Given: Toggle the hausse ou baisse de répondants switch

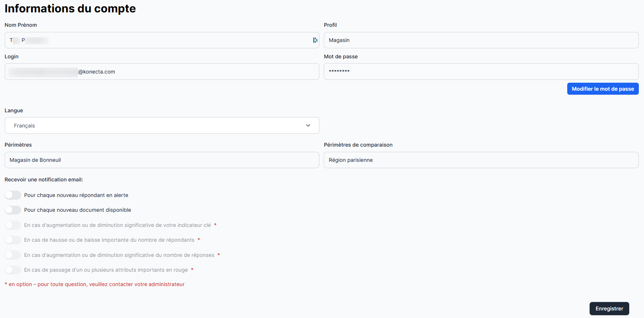Looking at the screenshot, I should pos(13,240).
